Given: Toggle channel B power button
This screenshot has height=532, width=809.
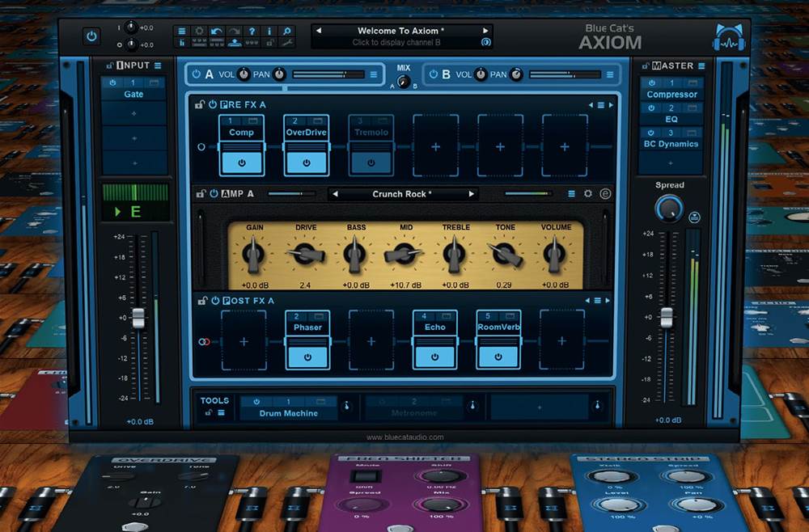Looking at the screenshot, I should tap(434, 74).
